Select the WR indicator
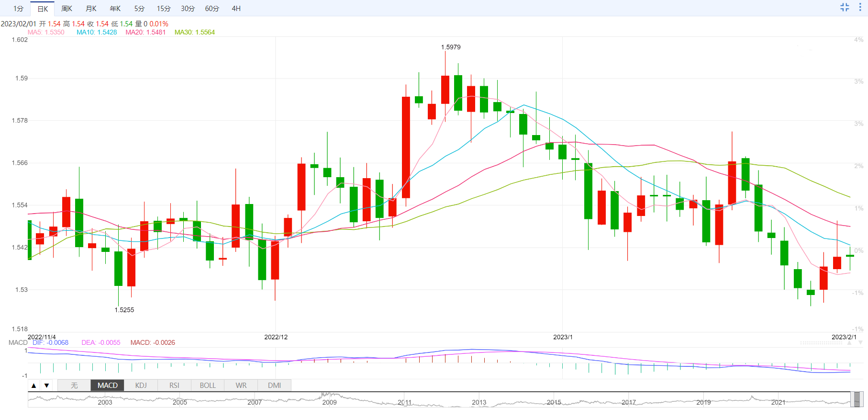This screenshot has width=868, height=420. point(241,386)
